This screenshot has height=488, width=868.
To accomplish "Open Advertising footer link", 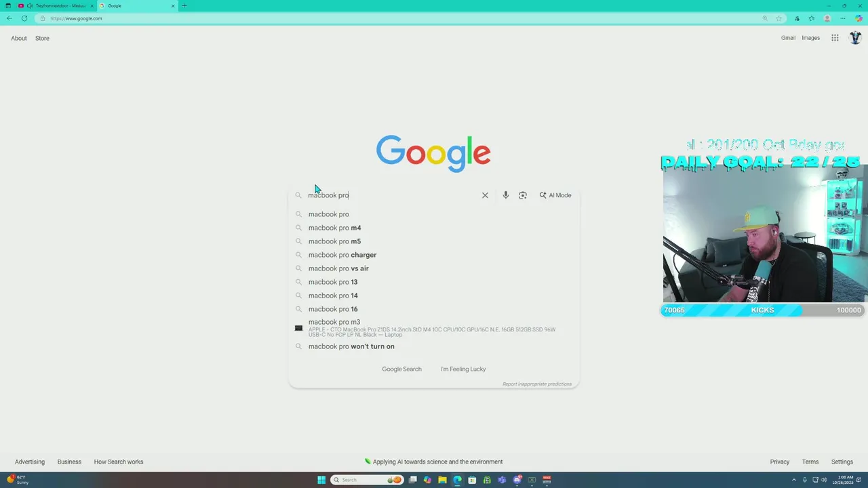I will (30, 462).
